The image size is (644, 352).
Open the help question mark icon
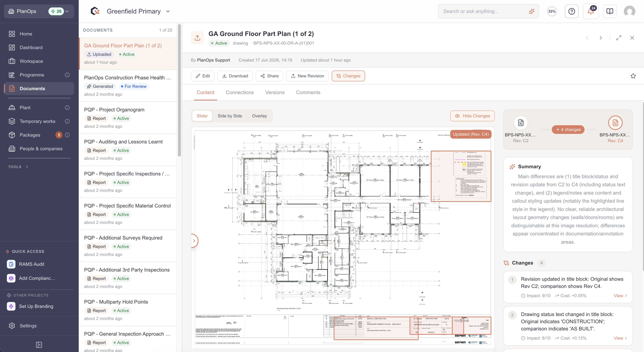(572, 11)
